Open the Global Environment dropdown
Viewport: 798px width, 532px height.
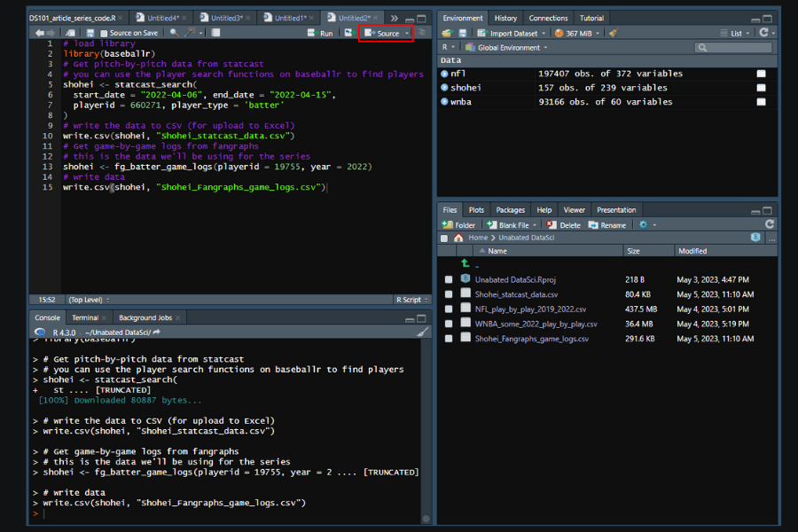[x=507, y=47]
